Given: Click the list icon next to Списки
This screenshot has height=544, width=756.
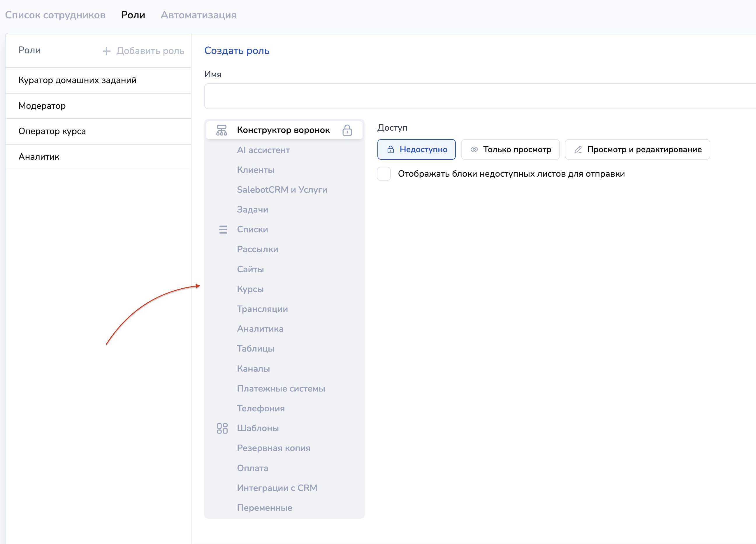Looking at the screenshot, I should tap(223, 229).
